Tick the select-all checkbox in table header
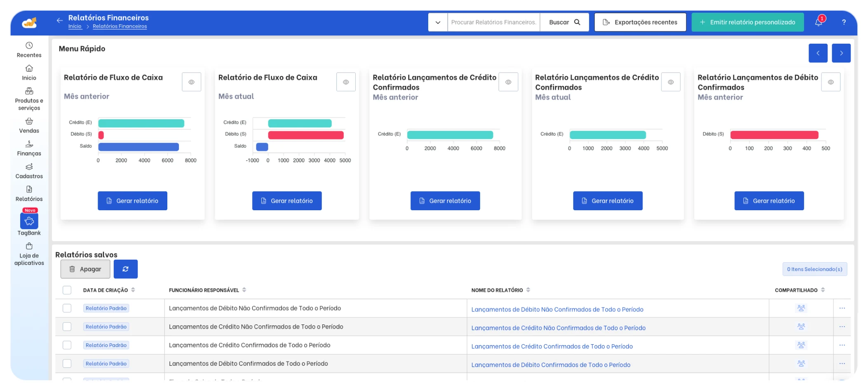This screenshot has width=868, height=390. click(67, 290)
